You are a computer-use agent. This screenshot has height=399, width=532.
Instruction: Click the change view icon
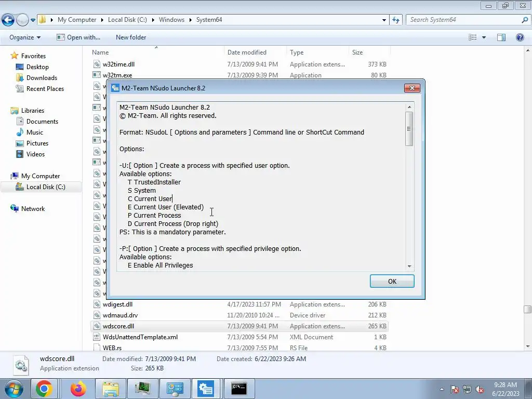473,37
